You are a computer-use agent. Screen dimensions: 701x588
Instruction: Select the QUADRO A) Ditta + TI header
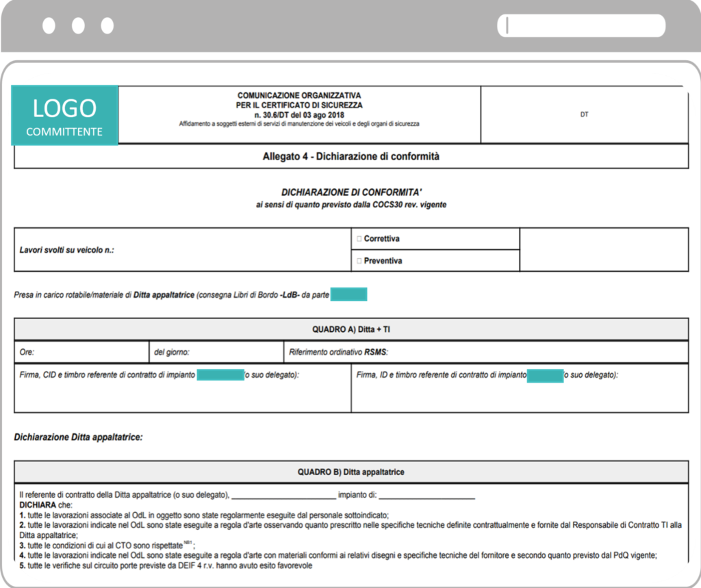click(x=351, y=329)
